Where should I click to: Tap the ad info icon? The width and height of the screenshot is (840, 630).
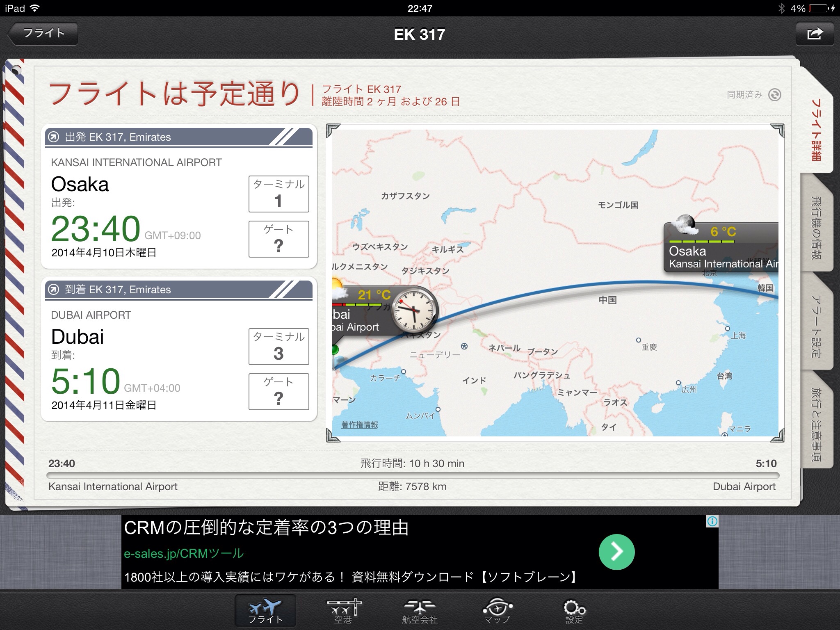tap(712, 522)
